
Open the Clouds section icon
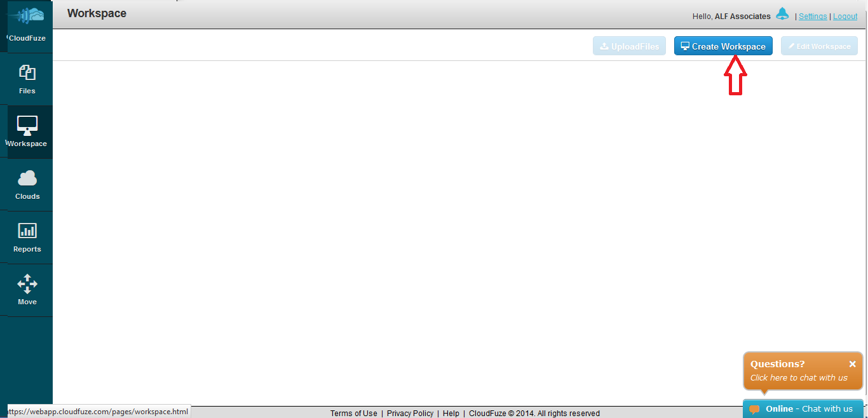(27, 179)
